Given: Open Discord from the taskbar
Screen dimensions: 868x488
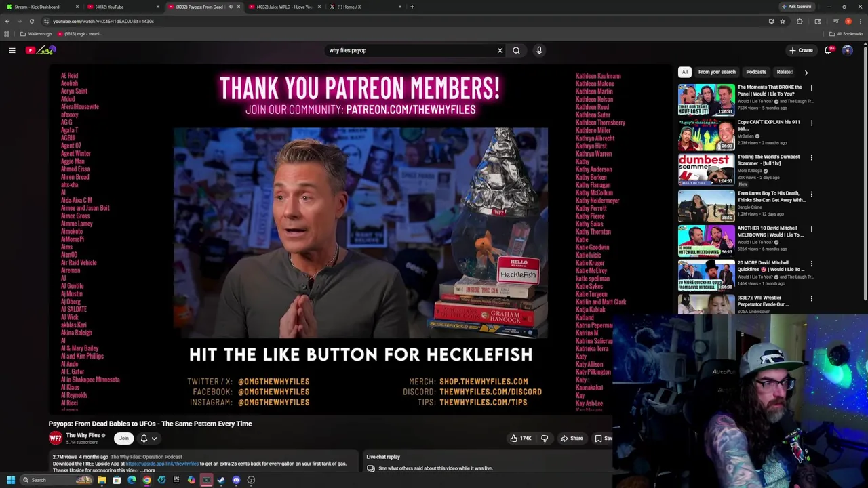Looking at the screenshot, I should 236,480.
